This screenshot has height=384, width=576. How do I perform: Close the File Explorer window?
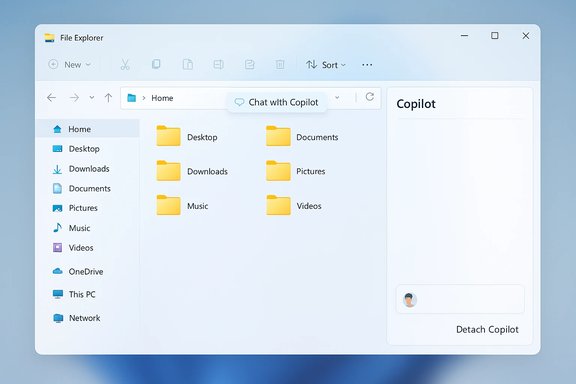pos(526,36)
